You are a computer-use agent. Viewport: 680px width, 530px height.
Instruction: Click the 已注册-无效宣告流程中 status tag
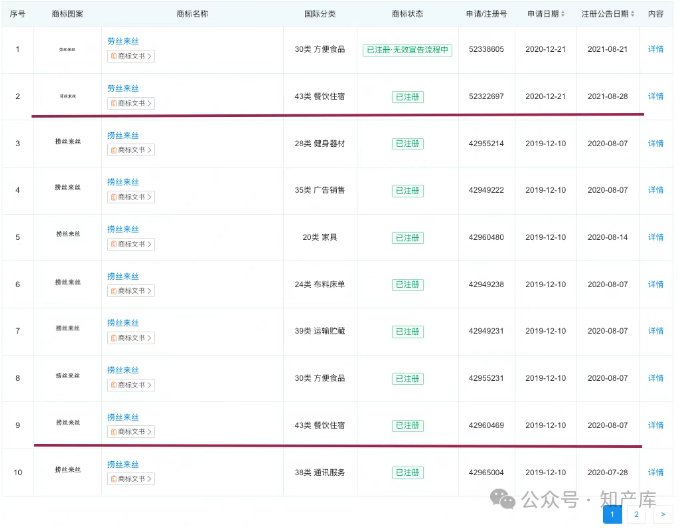click(x=407, y=50)
